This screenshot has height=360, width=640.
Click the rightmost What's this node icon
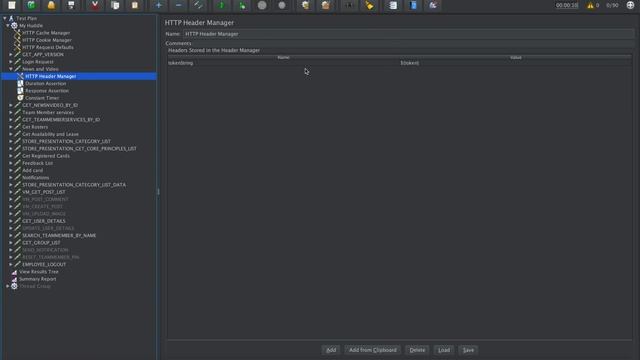433,5
